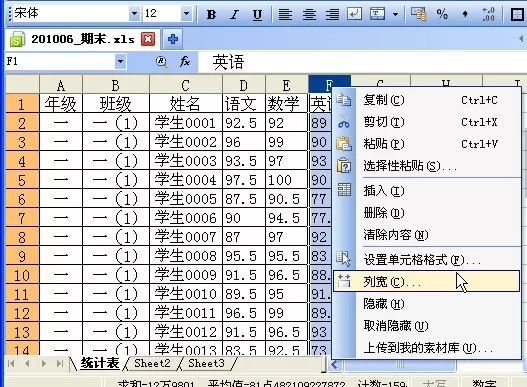
Task: Choose 插入(I) from context menu
Action: click(x=427, y=191)
